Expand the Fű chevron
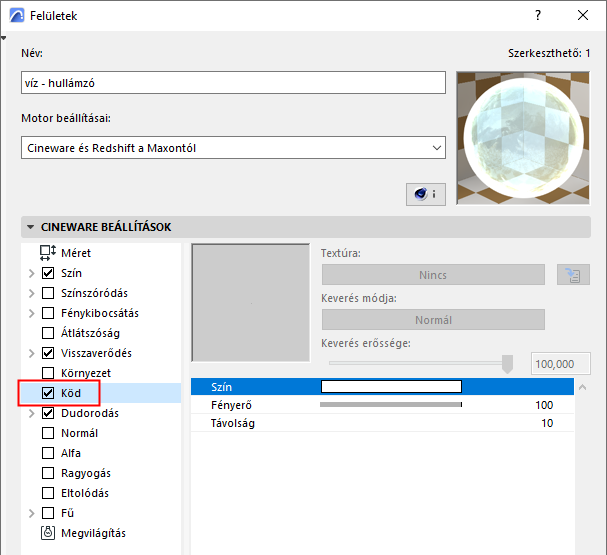This screenshot has height=555, width=607. coord(31,513)
